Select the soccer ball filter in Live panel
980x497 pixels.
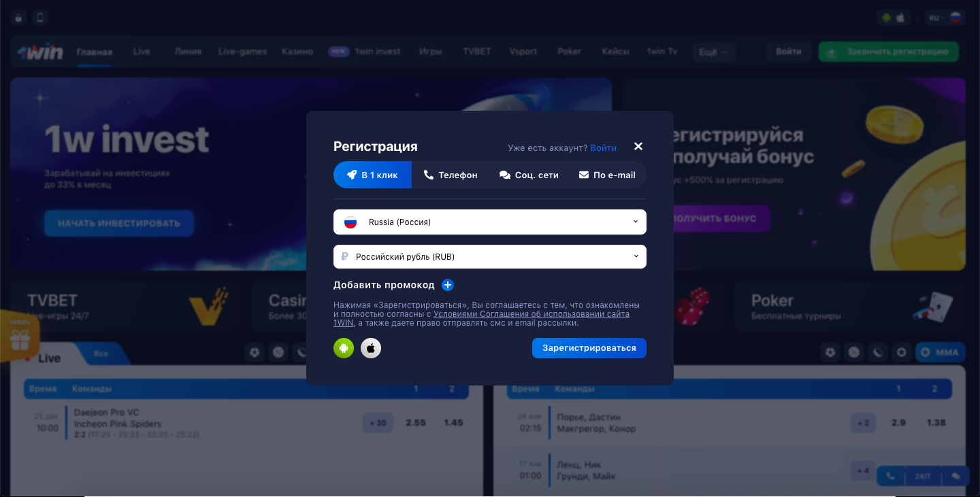point(255,352)
